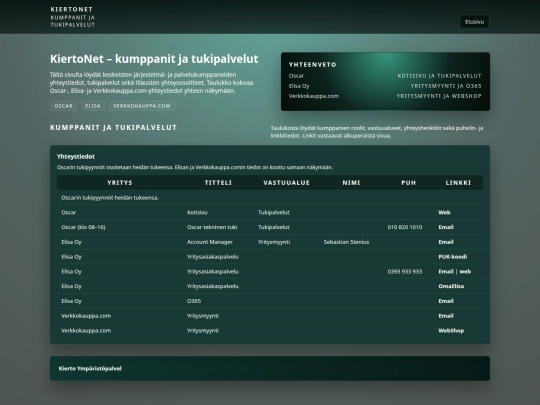
Task: Select the name Sebastian Stenius
Action: pos(346,242)
